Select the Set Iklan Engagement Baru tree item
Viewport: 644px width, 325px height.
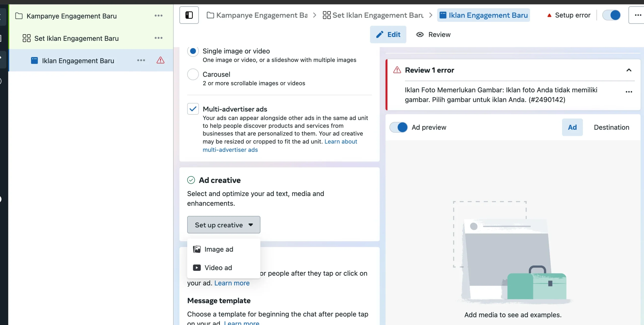click(x=76, y=38)
